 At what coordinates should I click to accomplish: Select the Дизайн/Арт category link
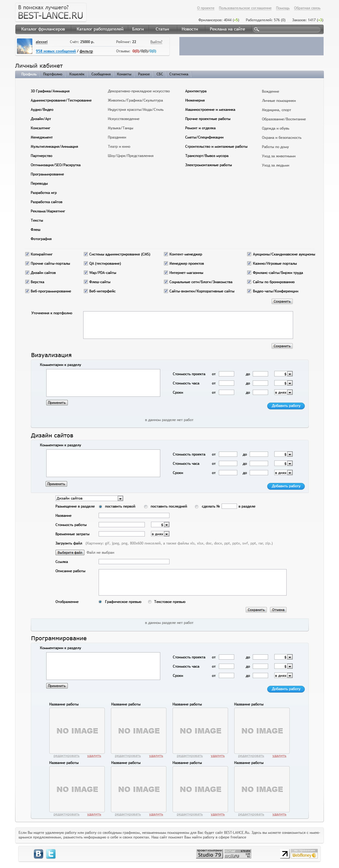pyautogui.click(x=41, y=119)
